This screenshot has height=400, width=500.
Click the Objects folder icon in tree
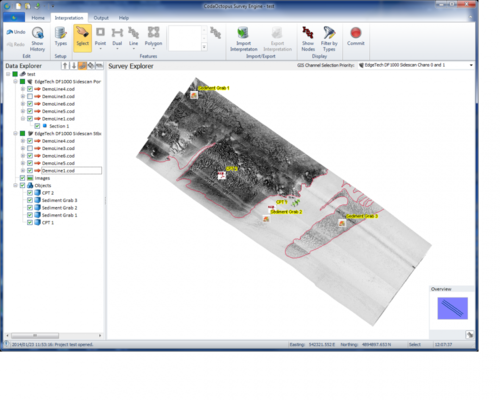coord(30,185)
